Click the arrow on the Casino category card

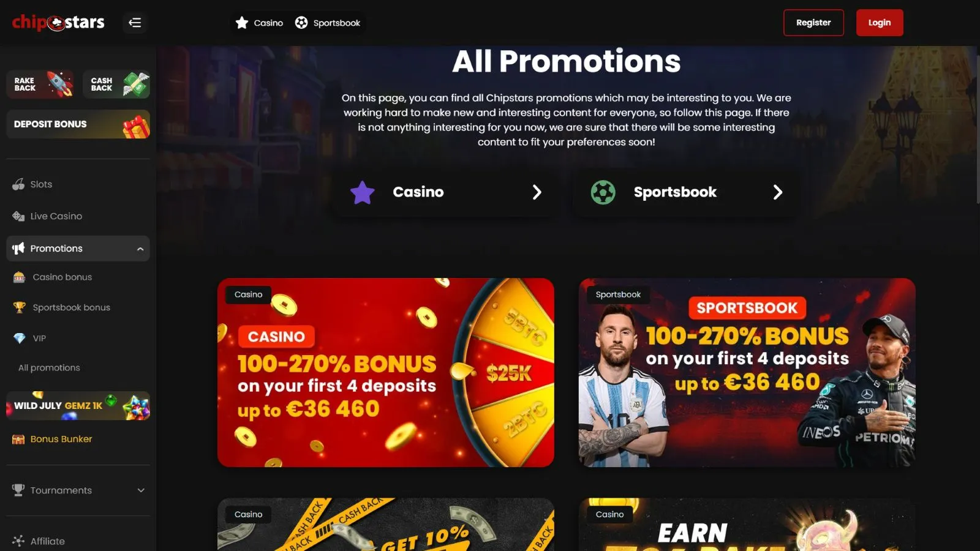(537, 192)
